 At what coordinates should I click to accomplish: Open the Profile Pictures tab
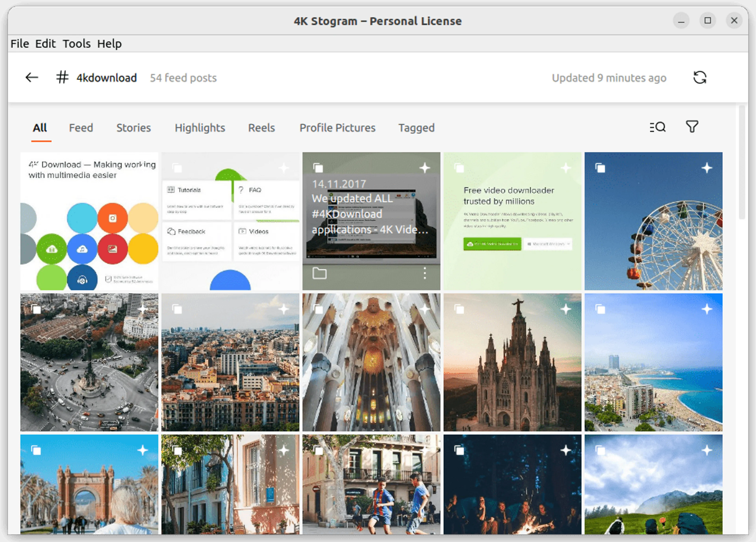[337, 128]
